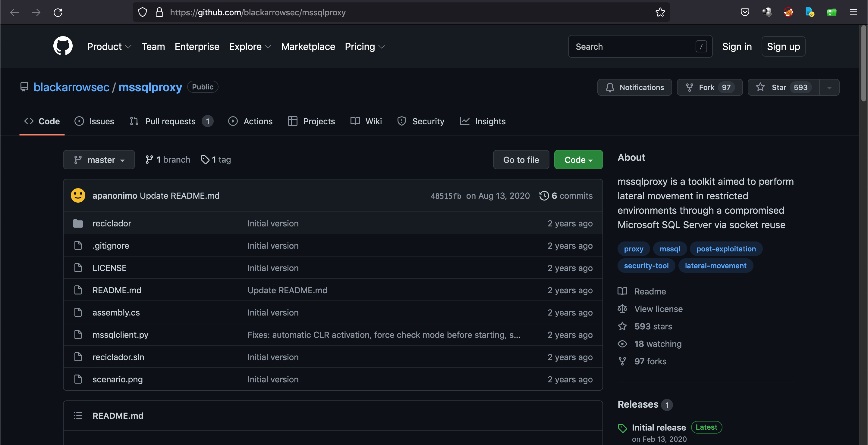This screenshot has width=868, height=445.
Task: Click the shield tracking protection icon
Action: click(x=143, y=12)
